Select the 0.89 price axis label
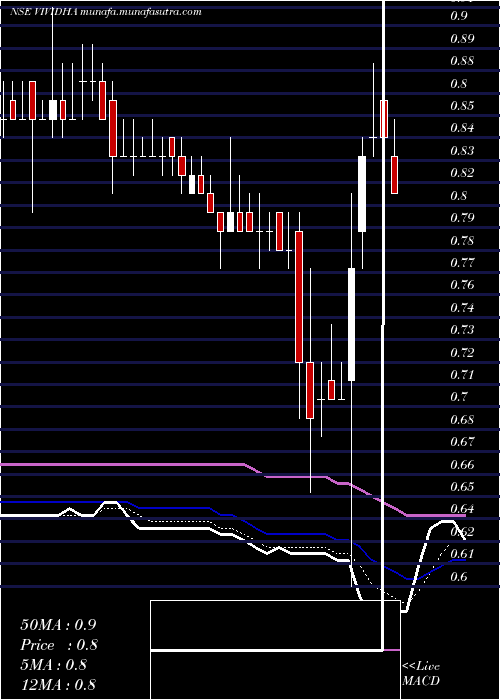The image size is (500, 700). coord(462,39)
